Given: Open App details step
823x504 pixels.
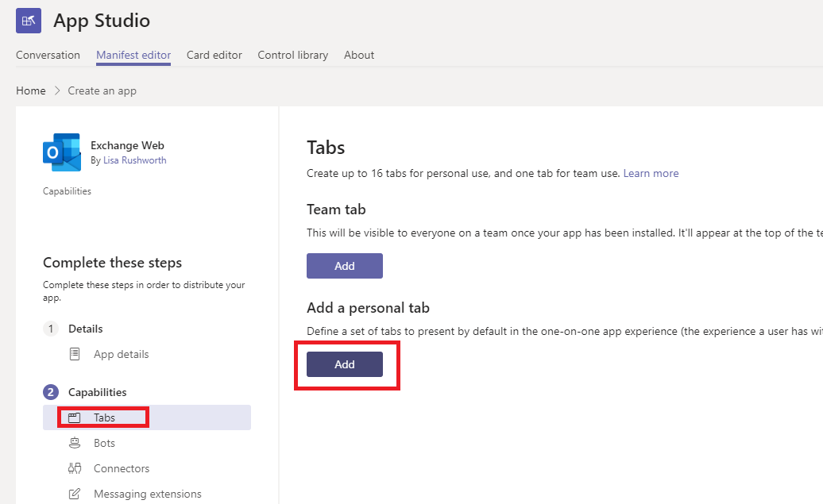Looking at the screenshot, I should click(121, 354).
